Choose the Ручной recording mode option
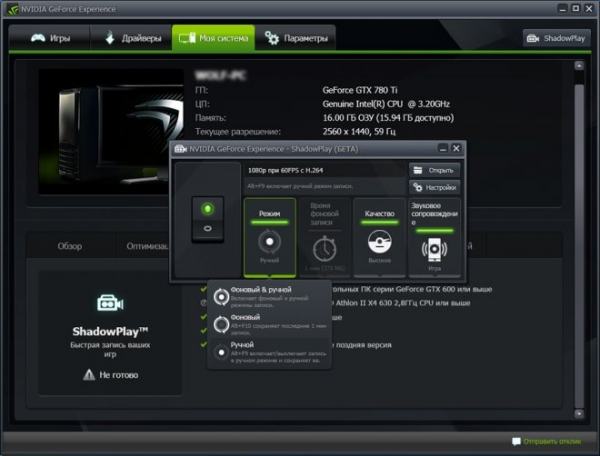 221,352
